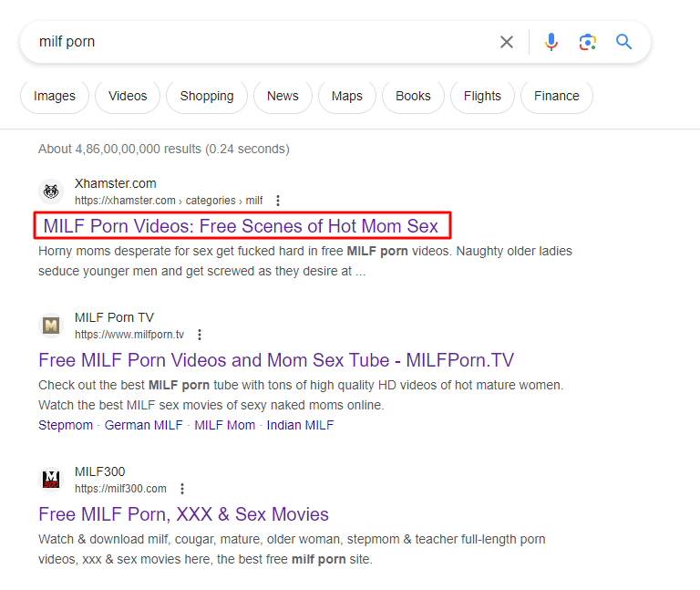The width and height of the screenshot is (700, 590).
Task: Open the Stepmom sitelink
Action: pos(66,425)
